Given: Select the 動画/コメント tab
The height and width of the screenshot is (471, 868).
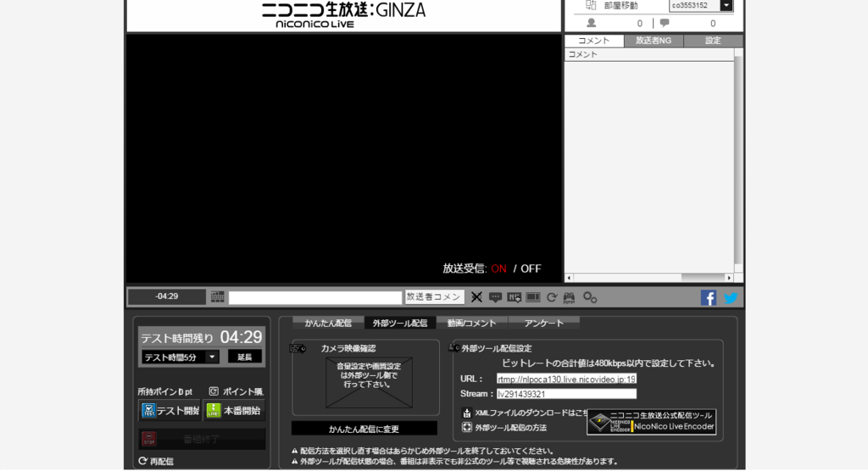Looking at the screenshot, I should coord(471,324).
